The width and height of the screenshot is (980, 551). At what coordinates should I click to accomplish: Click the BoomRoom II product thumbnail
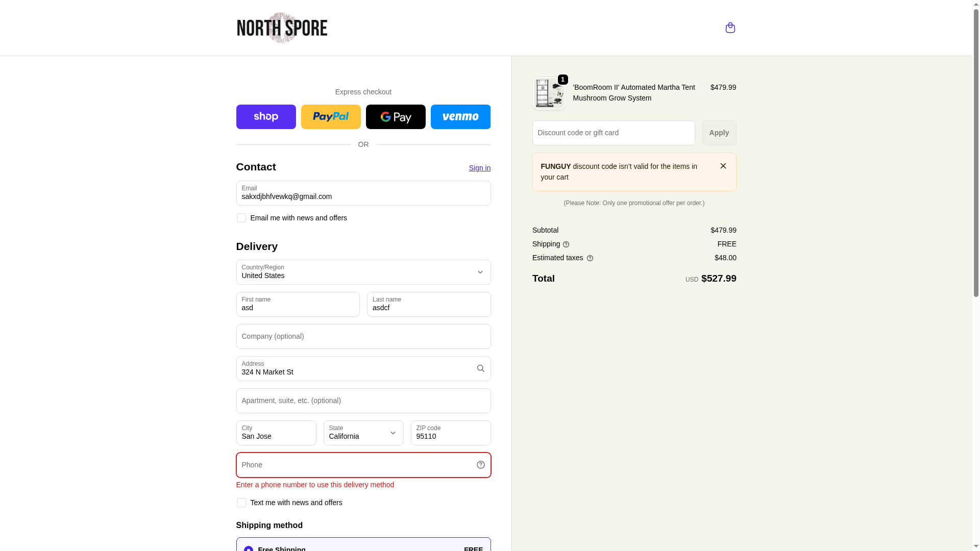[549, 93]
